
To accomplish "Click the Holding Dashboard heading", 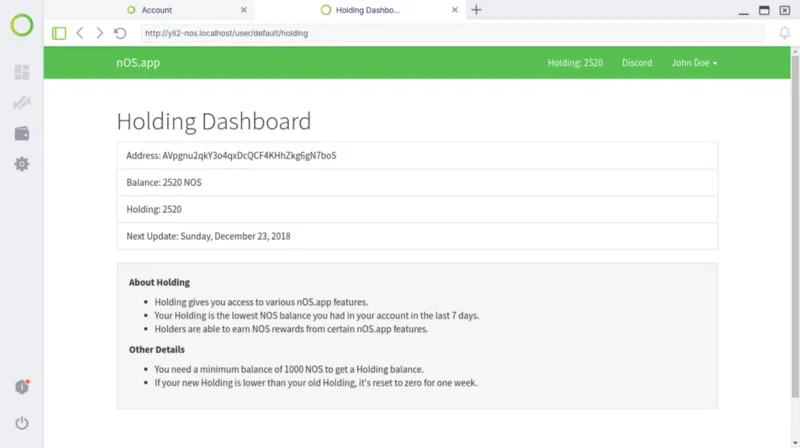I will pos(214,121).
